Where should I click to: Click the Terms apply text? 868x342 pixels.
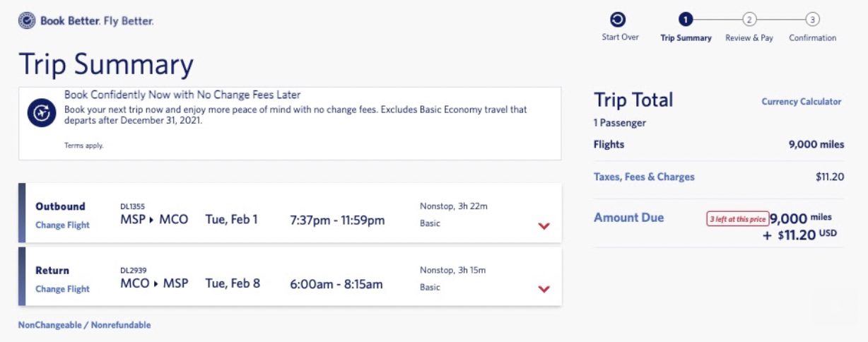(83, 146)
